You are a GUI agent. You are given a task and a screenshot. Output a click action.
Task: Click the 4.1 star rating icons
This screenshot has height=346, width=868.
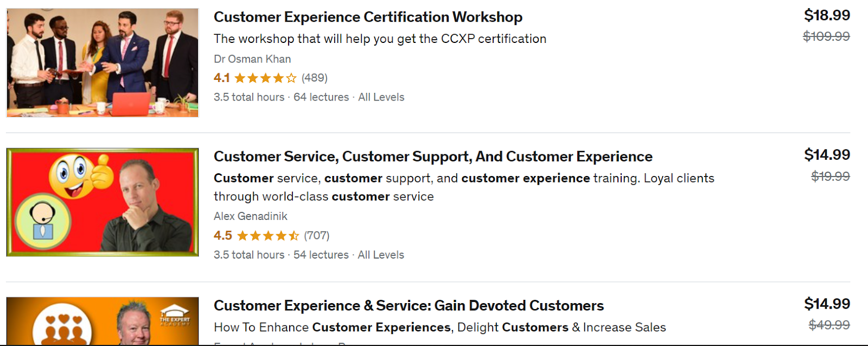point(265,78)
